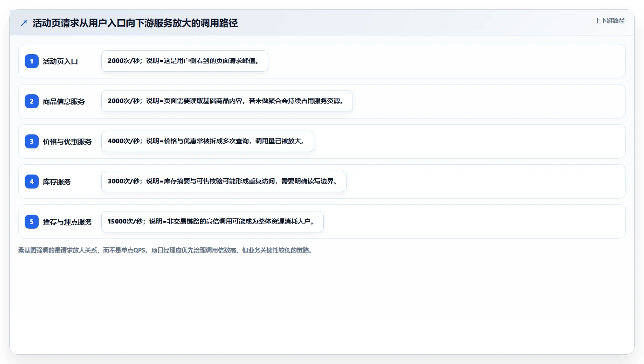This screenshot has height=364, width=644.
Task: Click the 价格与优惠服务 label
Action: pos(68,141)
